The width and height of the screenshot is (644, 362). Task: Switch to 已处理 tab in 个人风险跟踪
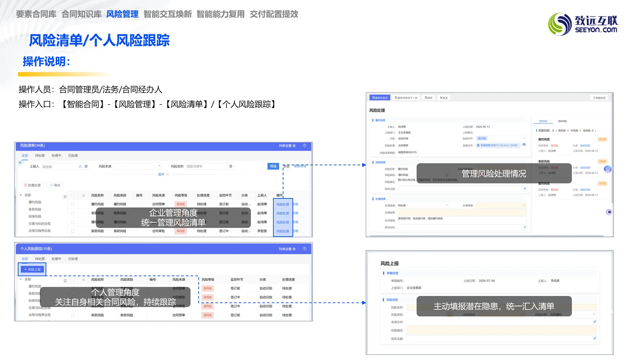point(73,259)
